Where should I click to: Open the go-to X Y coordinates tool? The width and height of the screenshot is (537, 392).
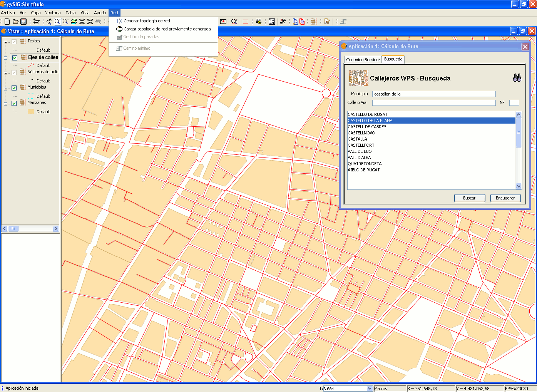pyautogui.click(x=223, y=22)
